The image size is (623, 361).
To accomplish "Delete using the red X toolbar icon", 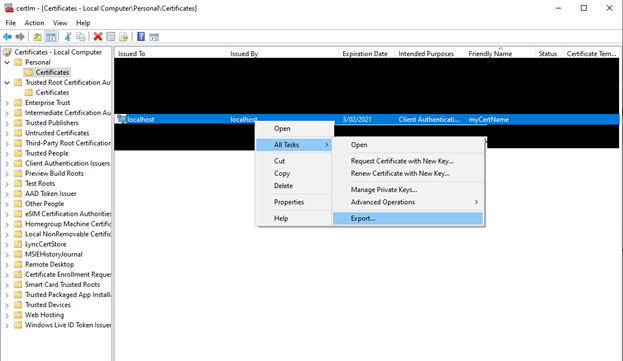I will (98, 37).
